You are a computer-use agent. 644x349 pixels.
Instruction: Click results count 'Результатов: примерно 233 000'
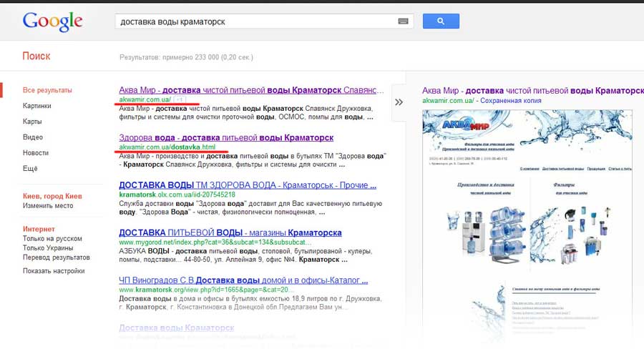click(186, 57)
